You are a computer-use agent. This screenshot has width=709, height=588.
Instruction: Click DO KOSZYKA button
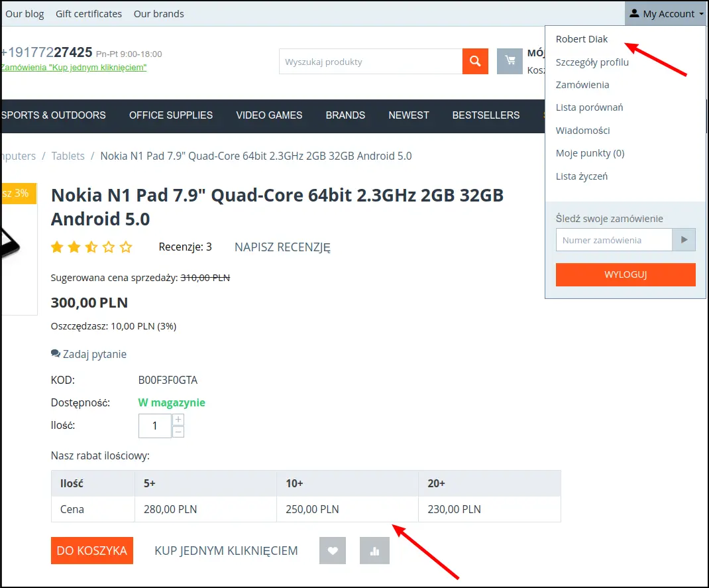[92, 550]
